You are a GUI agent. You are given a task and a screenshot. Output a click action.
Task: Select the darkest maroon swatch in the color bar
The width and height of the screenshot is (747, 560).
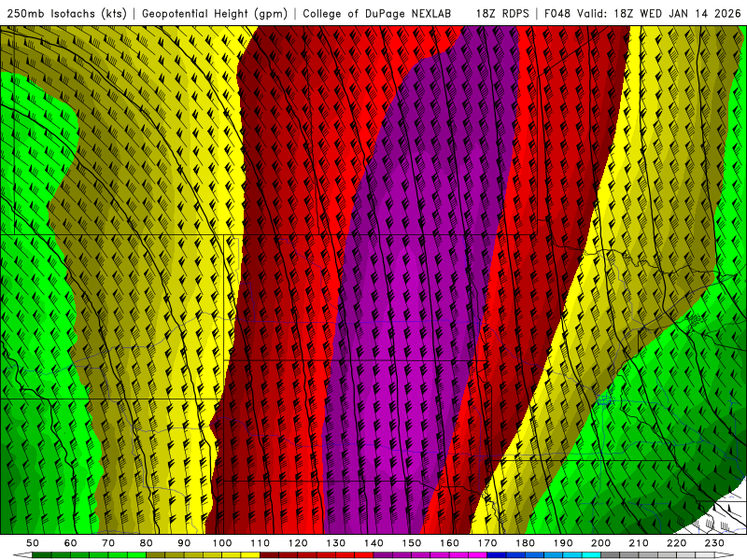269,555
